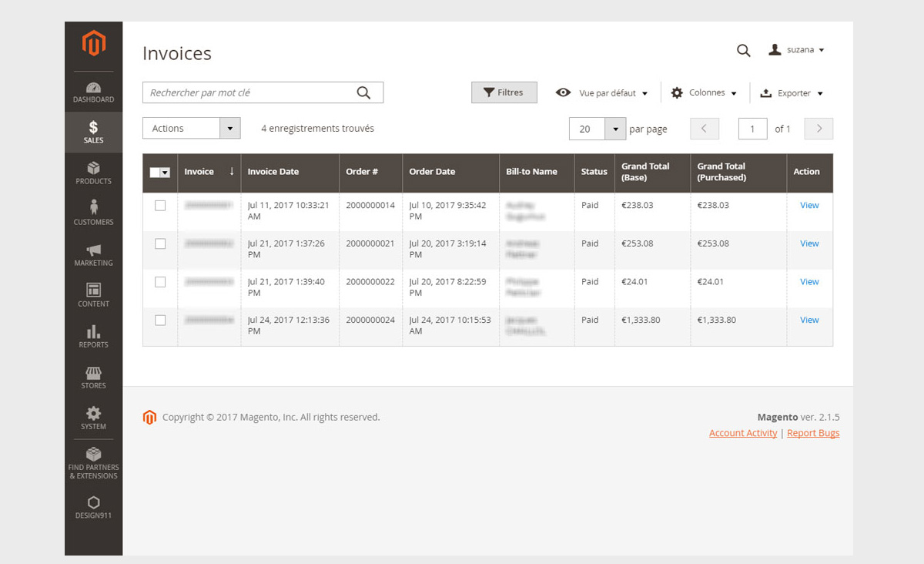924x564 pixels.
Task: Click the Filtres button
Action: pyautogui.click(x=504, y=92)
